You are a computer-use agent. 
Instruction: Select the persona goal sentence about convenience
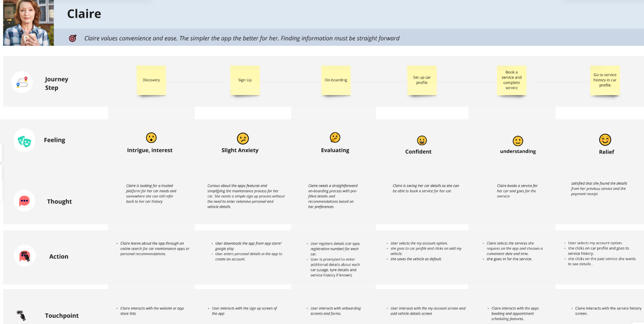click(242, 38)
